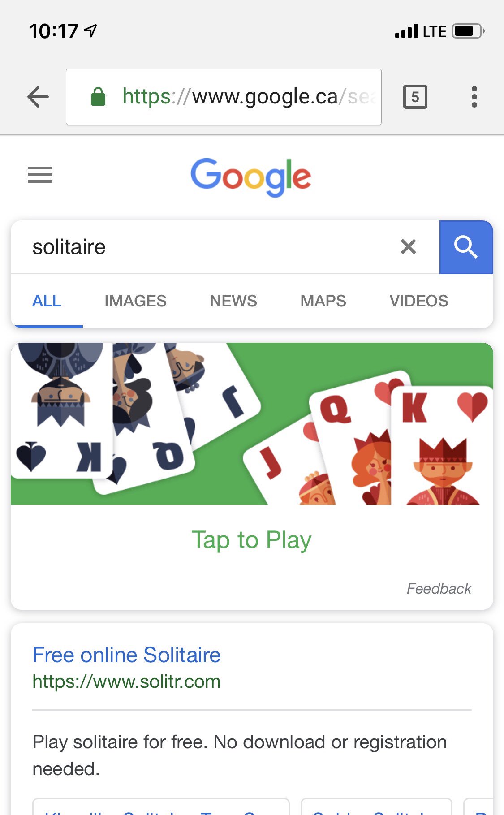Tap the Google logo
This screenshot has width=504, height=815.
tap(251, 177)
